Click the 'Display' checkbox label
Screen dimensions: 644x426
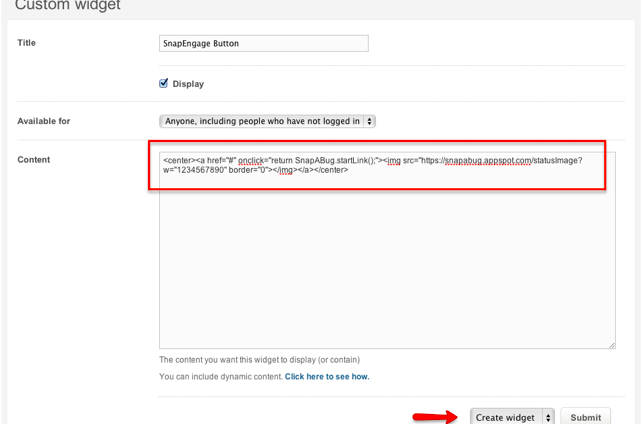pyautogui.click(x=188, y=84)
